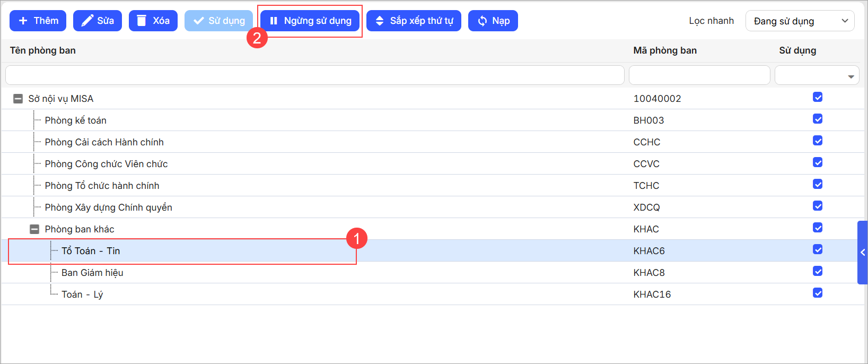
Task: Click the reload icon on Nạp button
Action: pyautogui.click(x=482, y=21)
